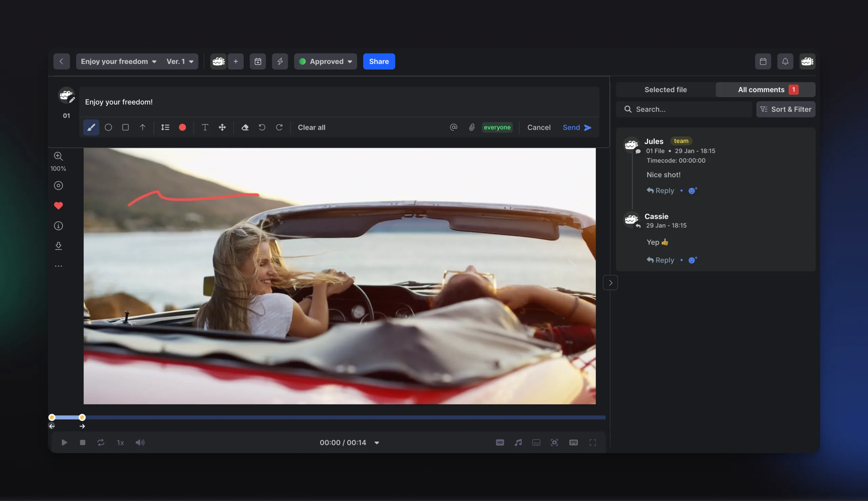Toggle HD video quality
The image size is (868, 501).
pyautogui.click(x=500, y=442)
